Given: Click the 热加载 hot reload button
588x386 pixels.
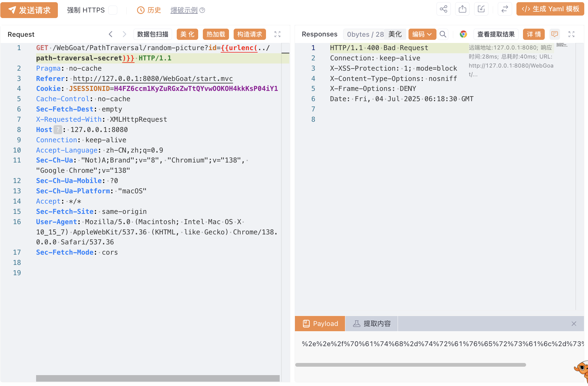Looking at the screenshot, I should (x=216, y=34).
